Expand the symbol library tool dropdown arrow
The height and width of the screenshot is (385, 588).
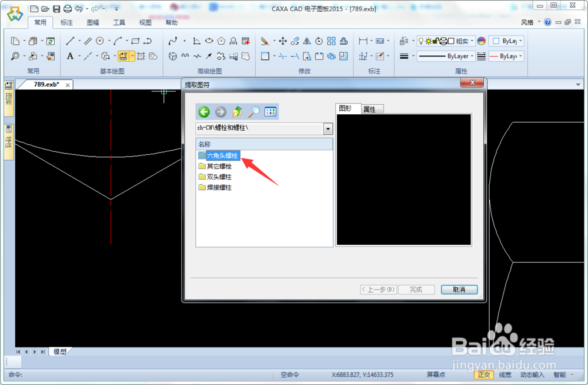(x=132, y=57)
